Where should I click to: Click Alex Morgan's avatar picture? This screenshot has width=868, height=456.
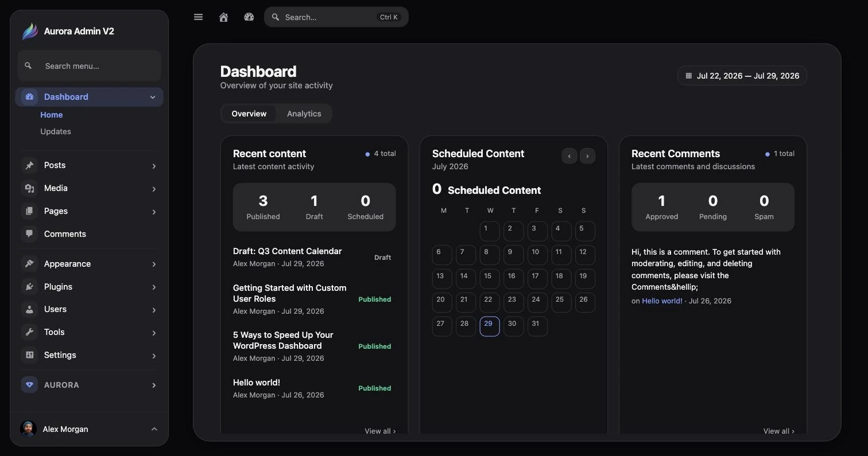coord(28,429)
